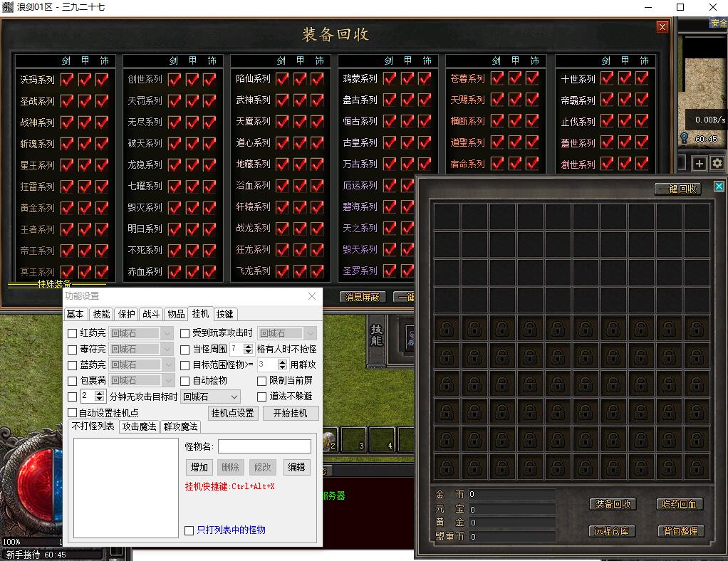The width and height of the screenshot is (728, 561).
Task: Enable the 红药完 checkbox
Action: point(73,333)
